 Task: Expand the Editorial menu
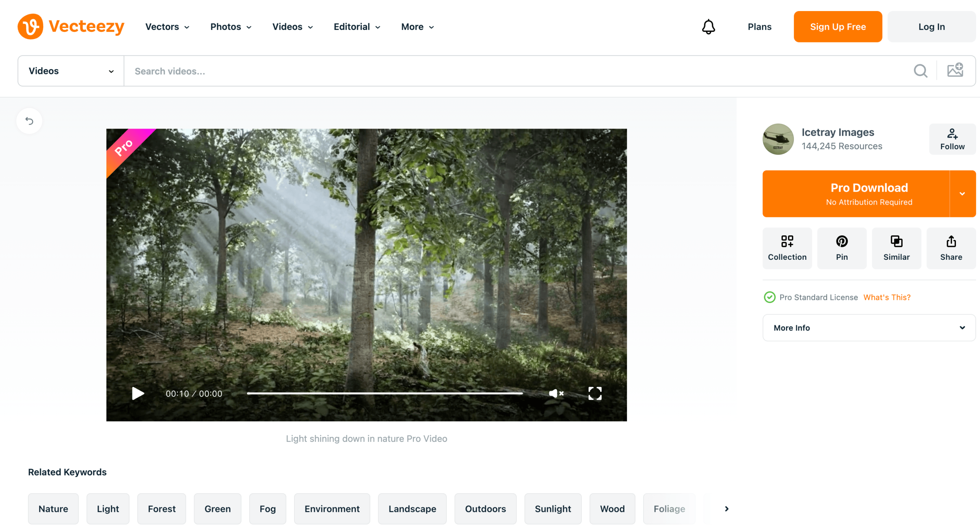(357, 27)
